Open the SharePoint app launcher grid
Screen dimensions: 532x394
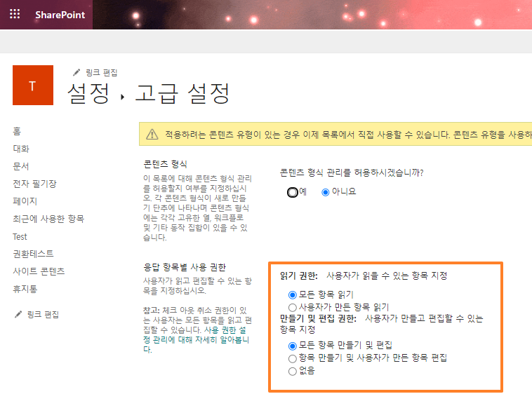(15, 14)
